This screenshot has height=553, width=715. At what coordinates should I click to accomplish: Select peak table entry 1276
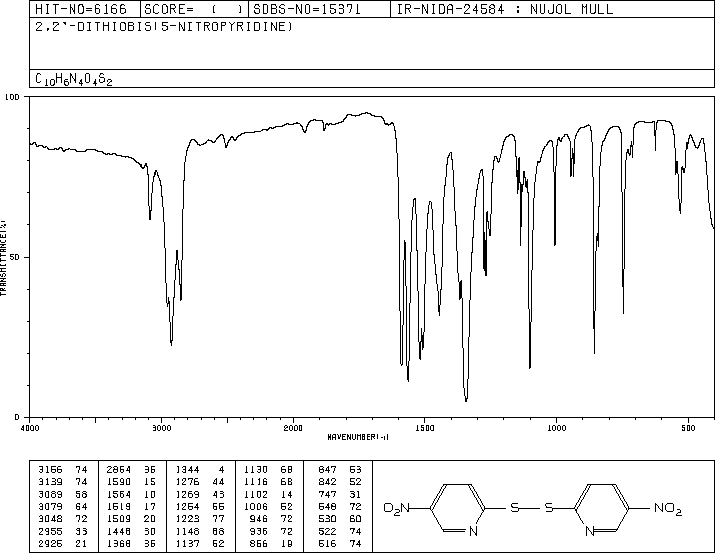(x=187, y=481)
